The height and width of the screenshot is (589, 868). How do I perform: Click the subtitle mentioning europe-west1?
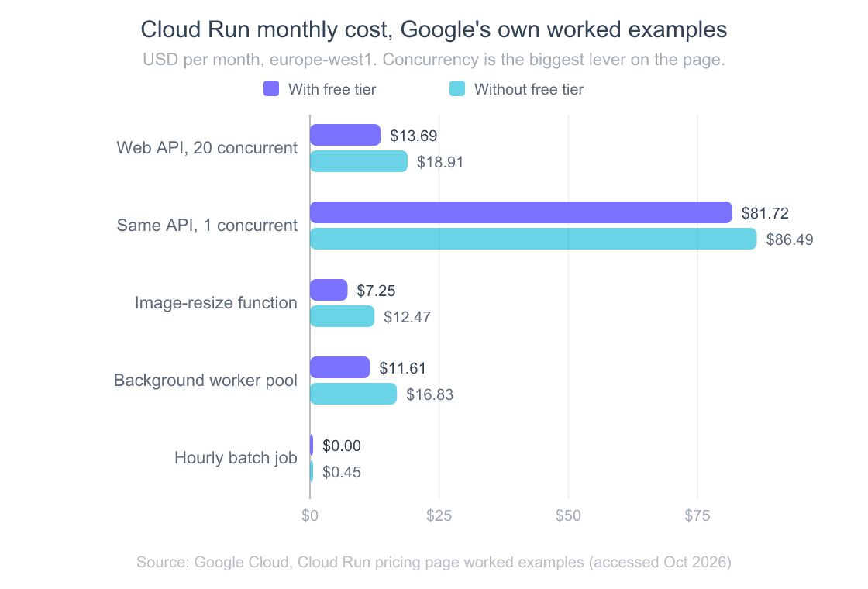click(x=434, y=59)
